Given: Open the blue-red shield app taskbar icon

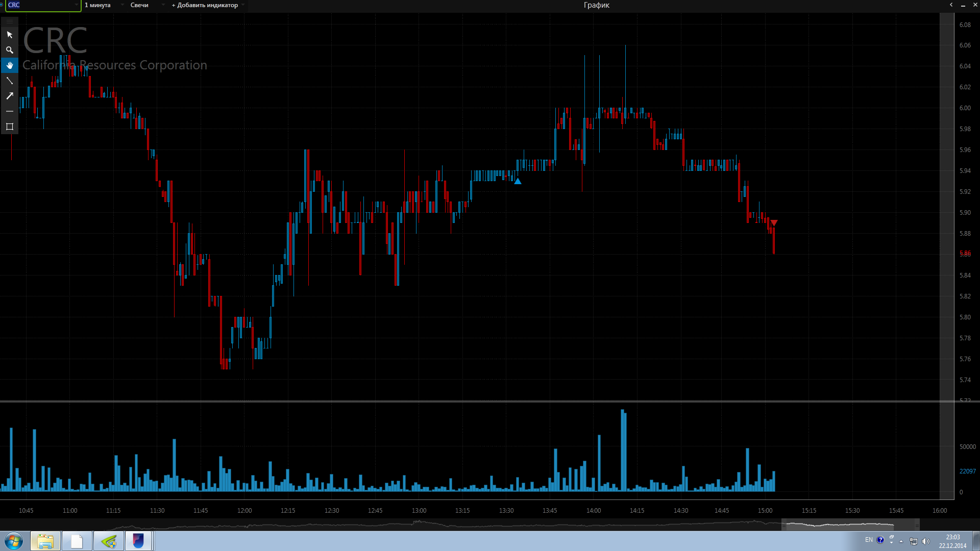Looking at the screenshot, I should coord(138,541).
